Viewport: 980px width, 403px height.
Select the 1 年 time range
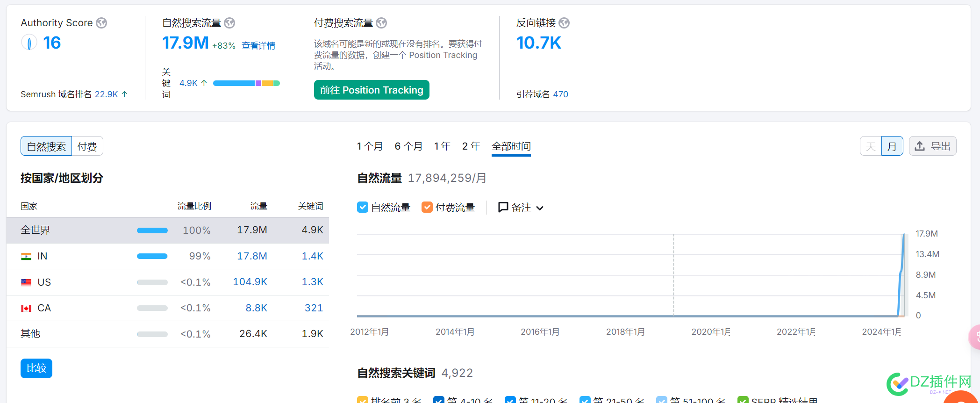[x=442, y=146]
